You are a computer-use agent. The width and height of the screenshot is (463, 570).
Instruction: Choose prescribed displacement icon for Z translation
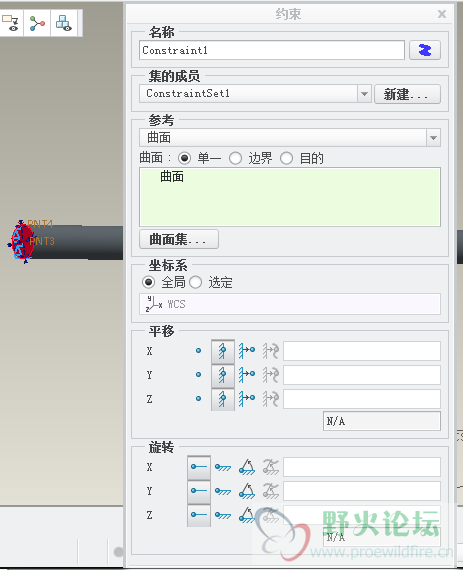coord(247,398)
